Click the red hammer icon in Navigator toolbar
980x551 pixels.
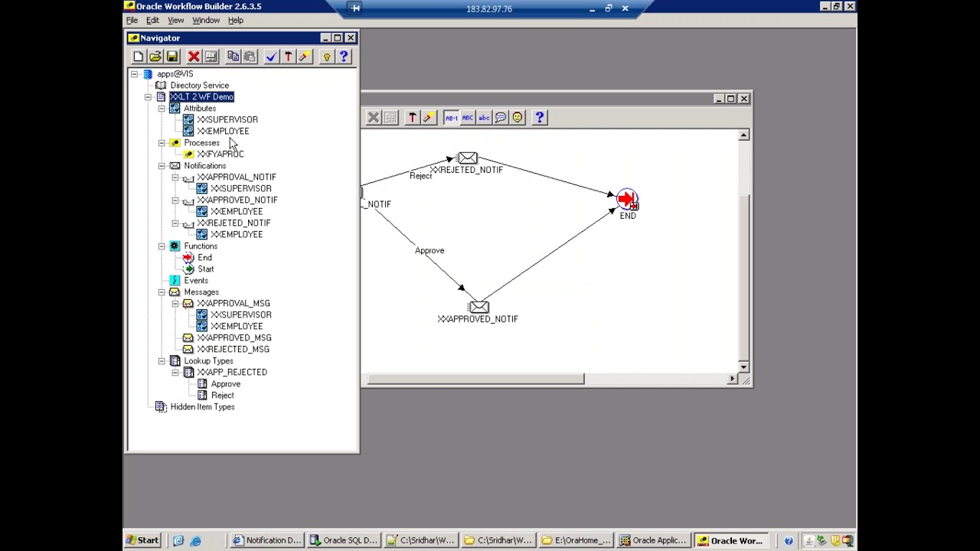pyautogui.click(x=288, y=57)
